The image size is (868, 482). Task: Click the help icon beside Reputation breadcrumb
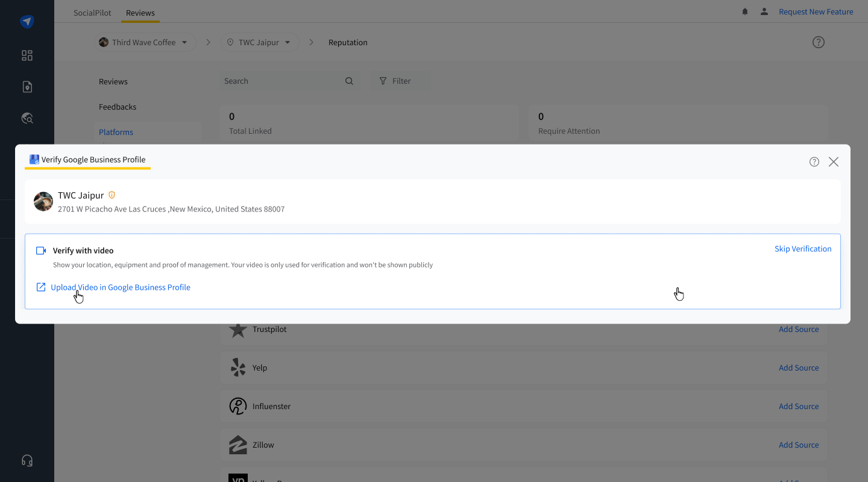click(x=818, y=42)
